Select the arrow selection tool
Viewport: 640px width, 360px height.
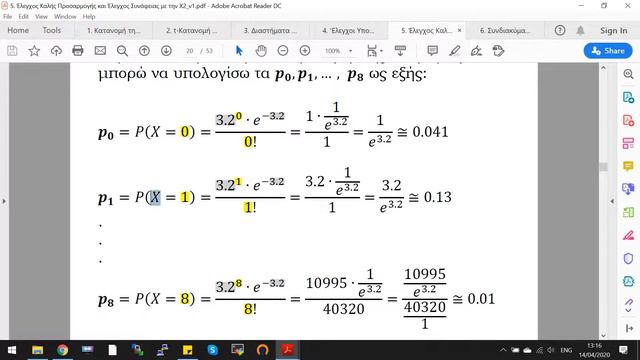239,51
